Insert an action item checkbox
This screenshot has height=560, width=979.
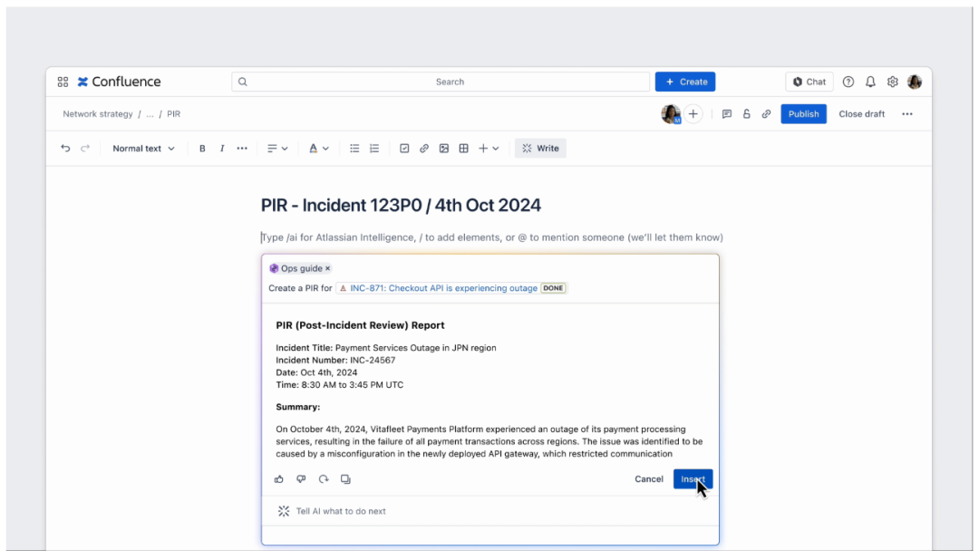pyautogui.click(x=404, y=149)
